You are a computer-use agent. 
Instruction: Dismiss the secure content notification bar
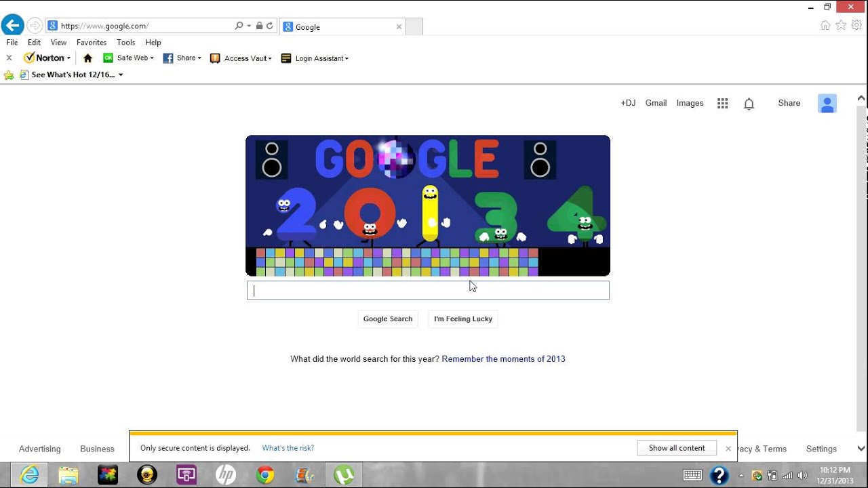coord(728,449)
